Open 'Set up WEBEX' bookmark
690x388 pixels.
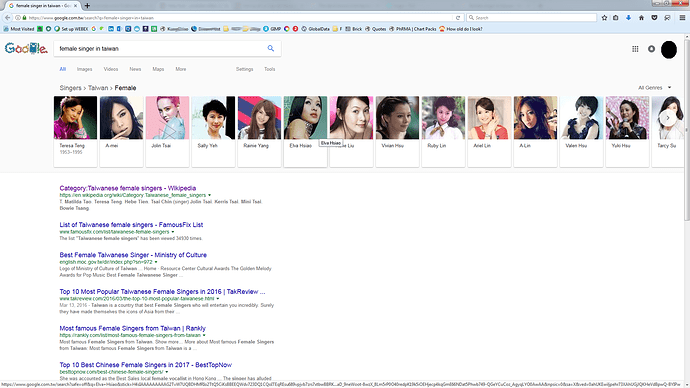(71, 29)
